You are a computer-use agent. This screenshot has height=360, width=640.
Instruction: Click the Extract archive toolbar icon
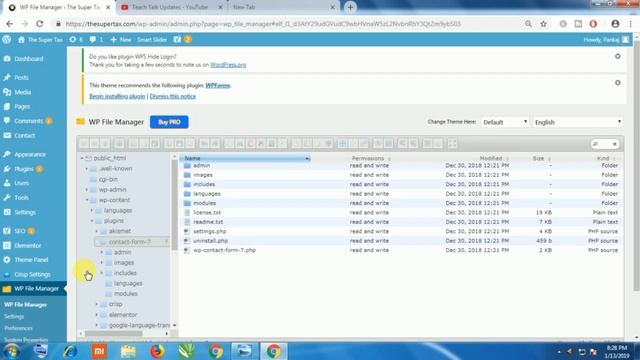pos(402,144)
